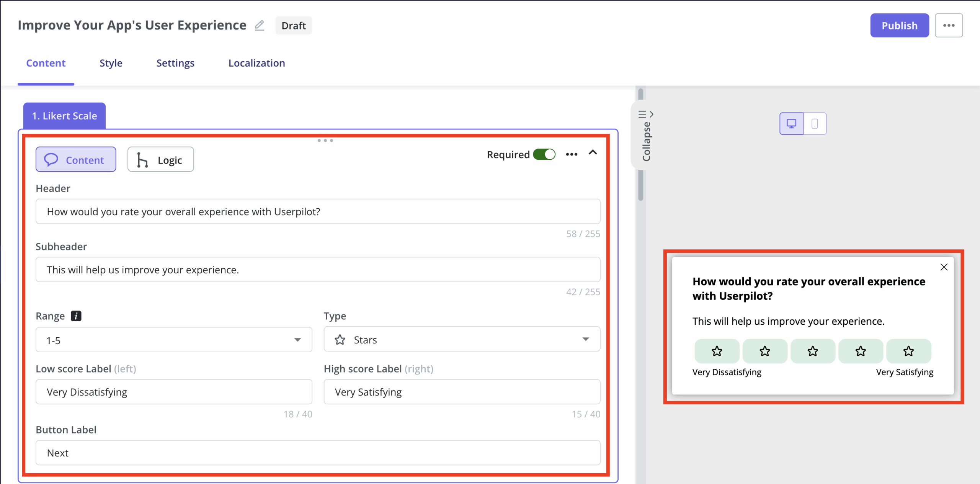
Task: Publish the survey
Action: [x=899, y=25]
